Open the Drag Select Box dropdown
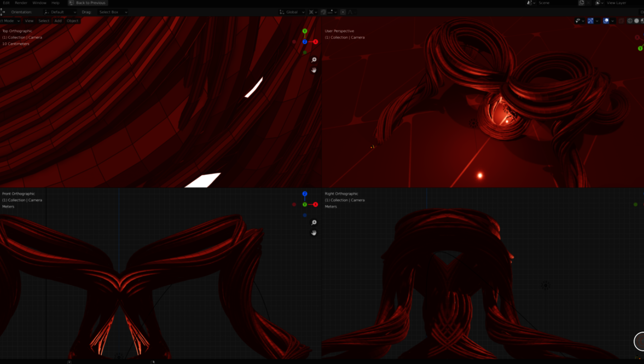The width and height of the screenshot is (644, 364). coord(113,12)
